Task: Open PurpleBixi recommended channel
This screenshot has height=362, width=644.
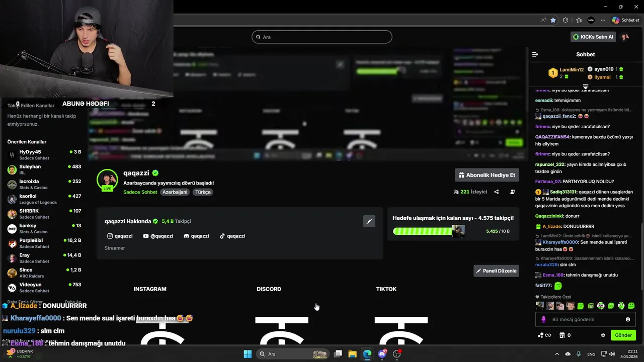Action: (x=44, y=243)
